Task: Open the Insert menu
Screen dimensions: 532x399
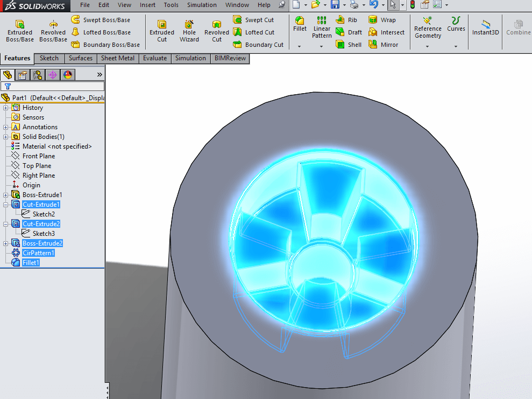Action: tap(147, 5)
